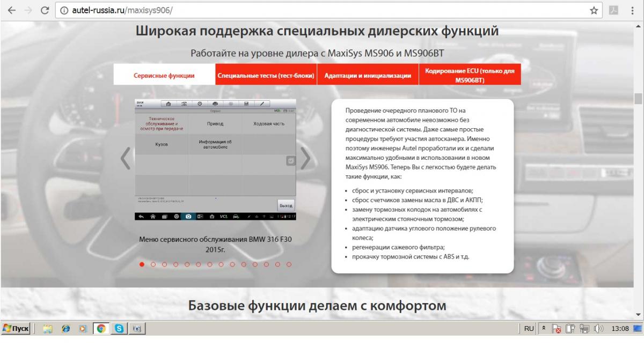Click the print icon in tablet screenshot toolbar
Image resolution: width=644 pixels, height=362 pixels.
[215, 104]
